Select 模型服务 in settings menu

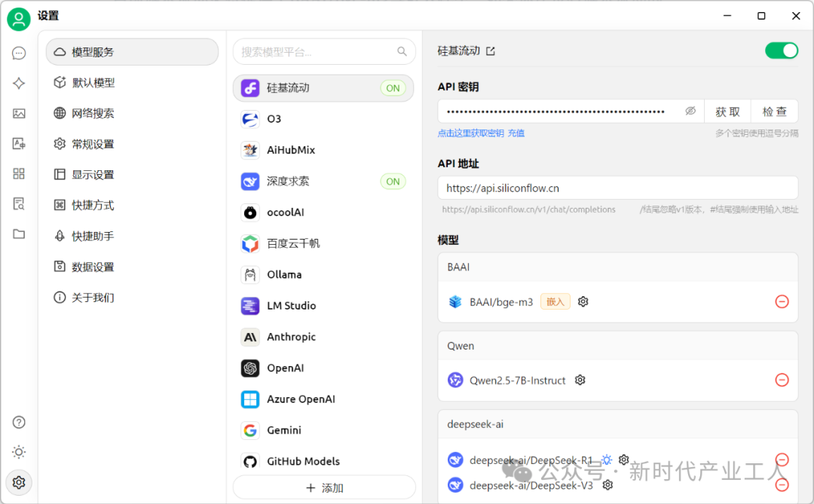[x=133, y=52]
